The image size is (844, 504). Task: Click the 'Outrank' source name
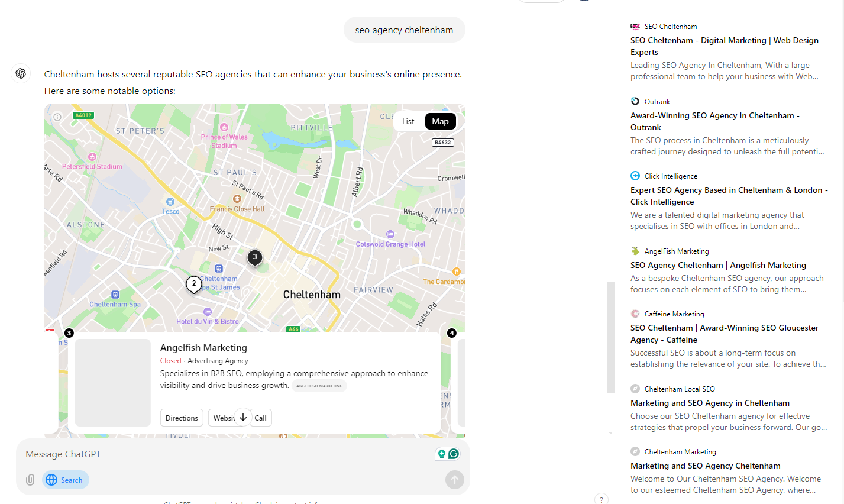point(657,101)
